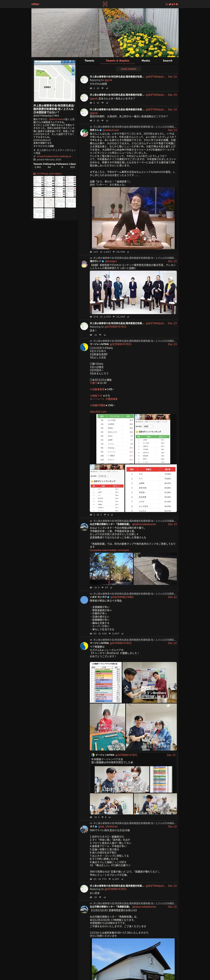210x980 pixels.
Task: Go to nitter home link in the header
Action: pos(35,4)
